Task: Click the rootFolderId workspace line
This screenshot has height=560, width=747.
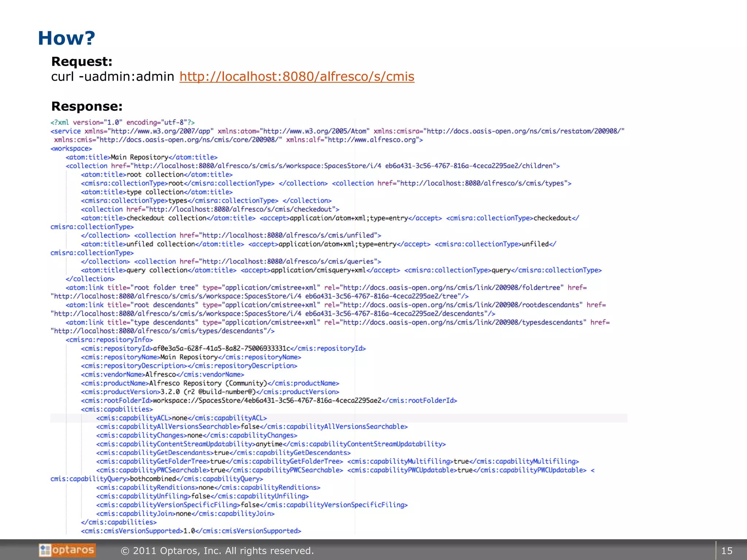Action: [x=269, y=401]
